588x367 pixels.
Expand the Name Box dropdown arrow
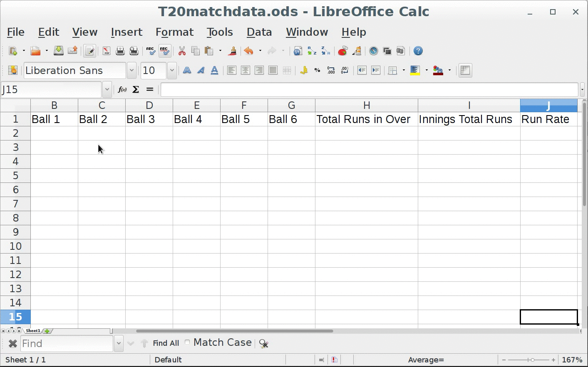(107, 90)
